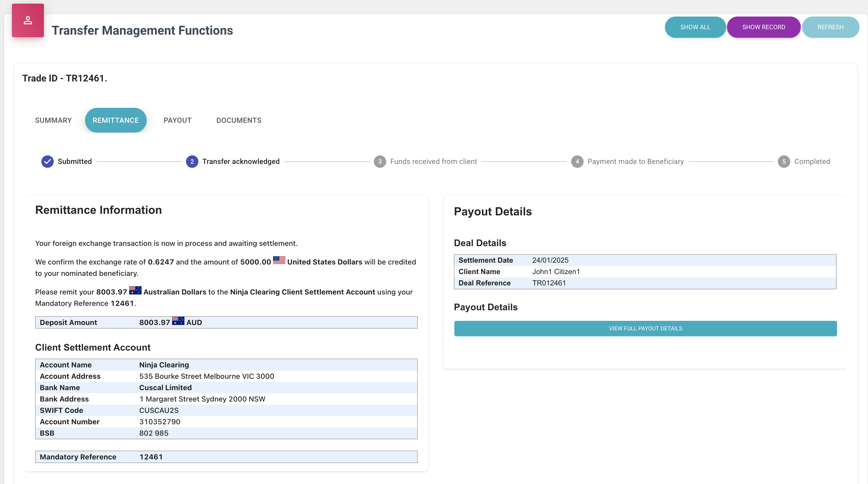Click the pink user profile icon

tap(28, 21)
